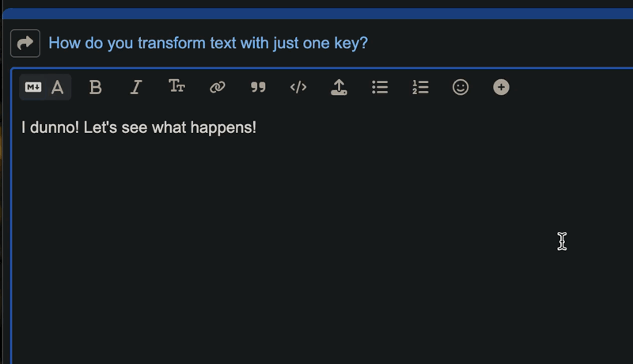Toggle italic formatting
The width and height of the screenshot is (633, 364).
click(136, 87)
